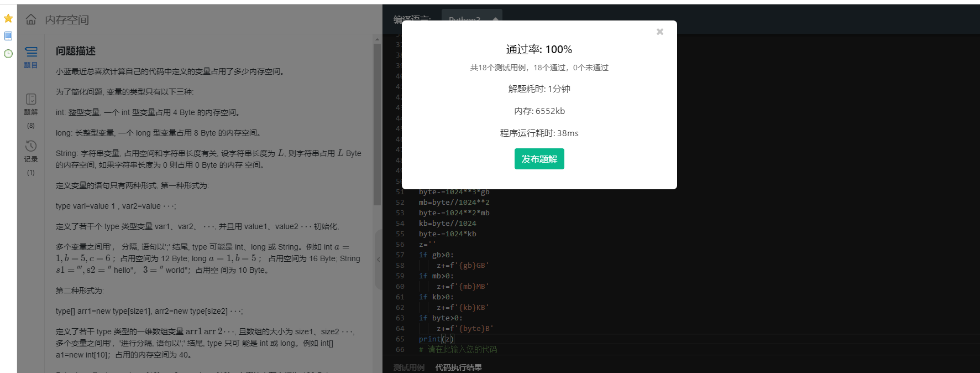Image resolution: width=980 pixels, height=373 pixels.
Task: Click code line mb=byte//1024**2
Action: pos(454,202)
